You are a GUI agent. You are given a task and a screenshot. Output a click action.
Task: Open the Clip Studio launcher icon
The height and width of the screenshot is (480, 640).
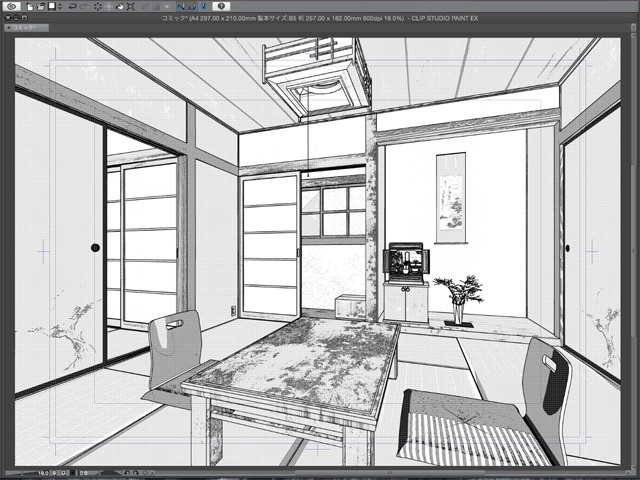(x=12, y=6)
